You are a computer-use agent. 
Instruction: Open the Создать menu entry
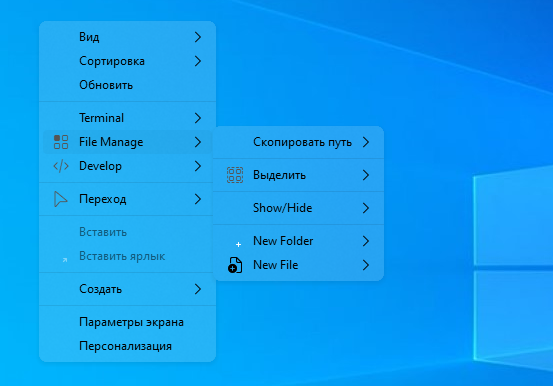[127, 289]
